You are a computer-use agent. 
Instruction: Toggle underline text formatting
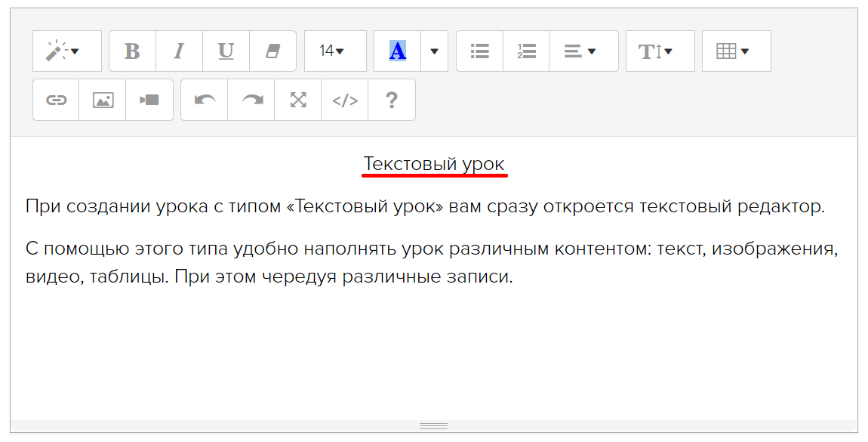tap(226, 51)
